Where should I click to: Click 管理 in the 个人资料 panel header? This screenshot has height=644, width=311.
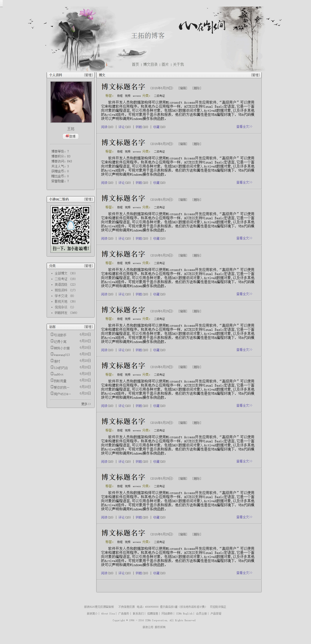(x=88, y=75)
